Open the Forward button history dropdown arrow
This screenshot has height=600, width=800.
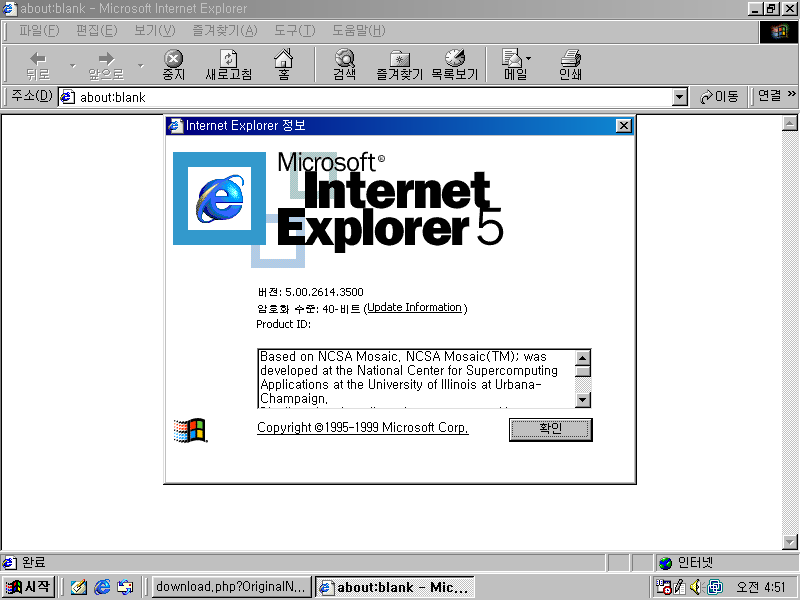[141, 65]
